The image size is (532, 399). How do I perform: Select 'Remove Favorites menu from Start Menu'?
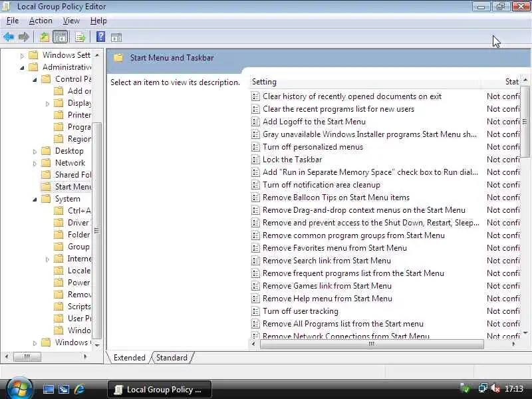[x=334, y=248]
